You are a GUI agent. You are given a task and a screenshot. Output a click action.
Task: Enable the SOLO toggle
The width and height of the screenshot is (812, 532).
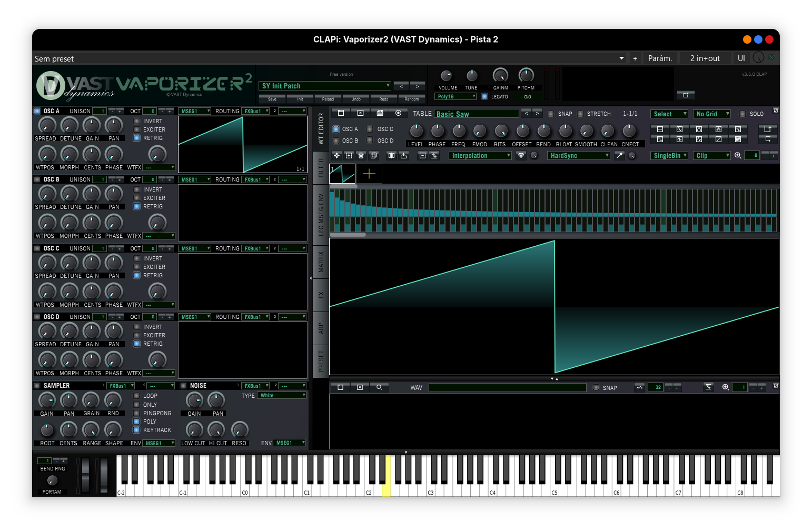pos(744,113)
